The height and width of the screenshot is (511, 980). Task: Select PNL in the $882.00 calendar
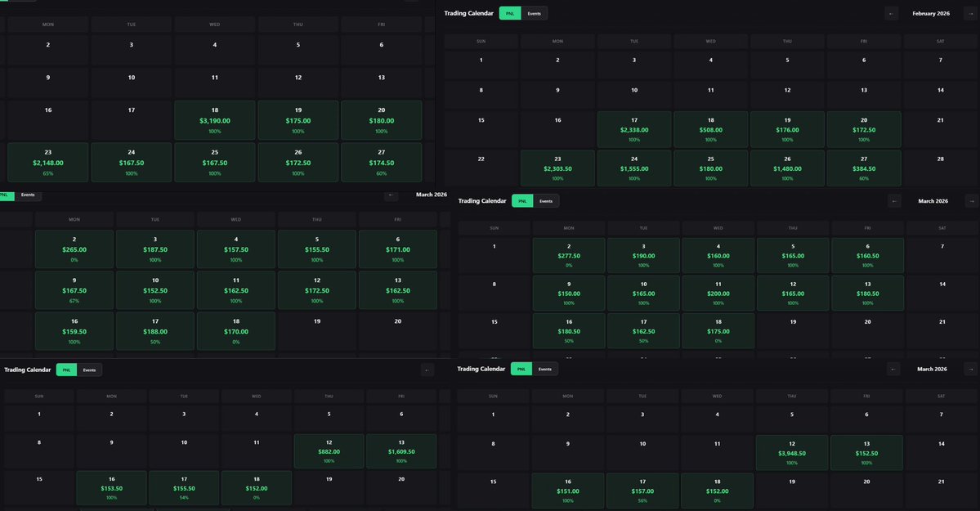click(x=66, y=370)
